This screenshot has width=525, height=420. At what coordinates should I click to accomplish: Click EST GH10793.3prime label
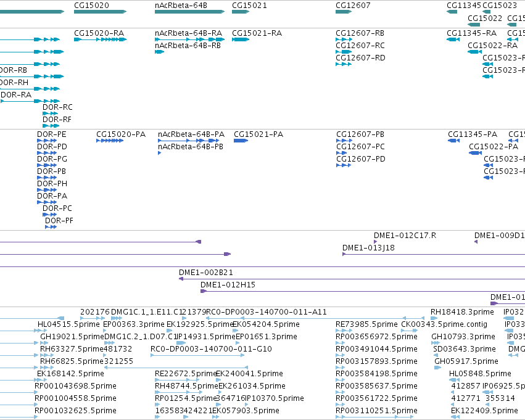click(x=463, y=337)
